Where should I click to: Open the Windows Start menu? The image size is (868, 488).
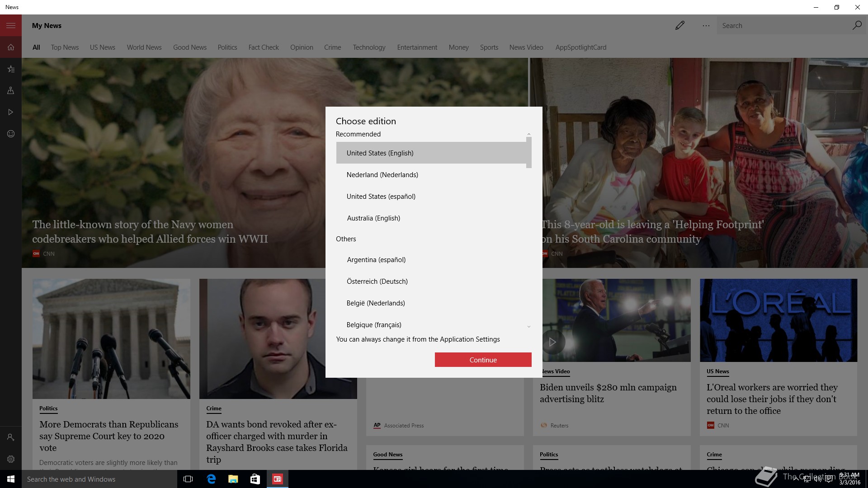pos(11,479)
